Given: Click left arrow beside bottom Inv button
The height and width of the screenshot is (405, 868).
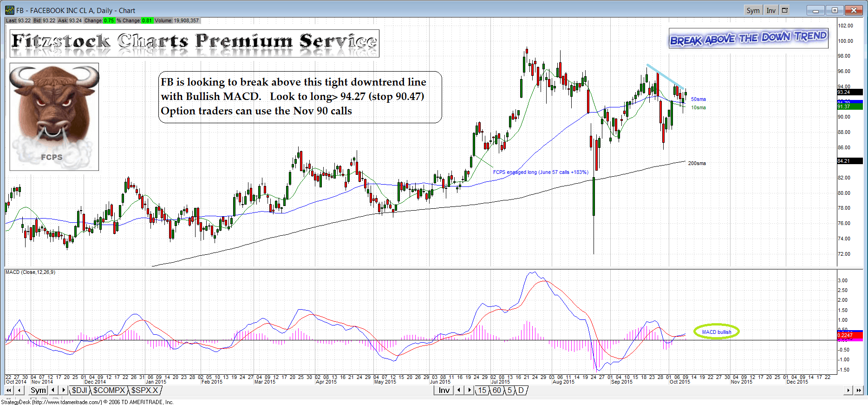Looking at the screenshot, I should coord(459,390).
